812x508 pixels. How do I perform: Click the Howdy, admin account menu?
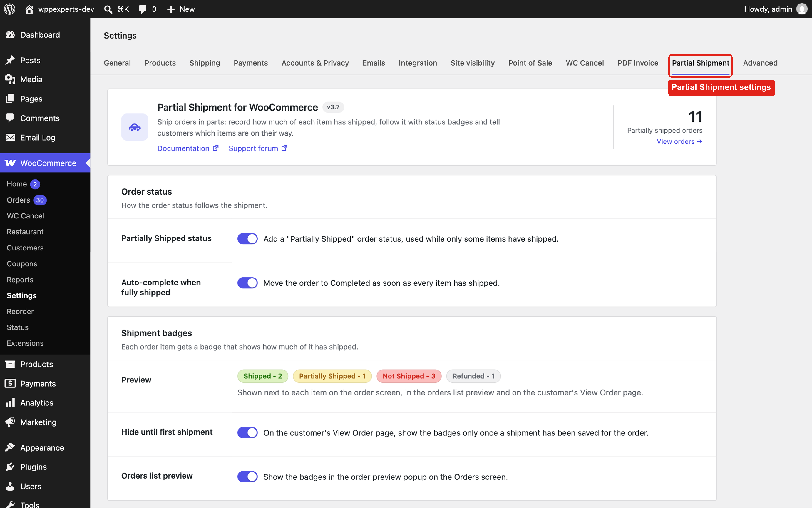click(775, 9)
